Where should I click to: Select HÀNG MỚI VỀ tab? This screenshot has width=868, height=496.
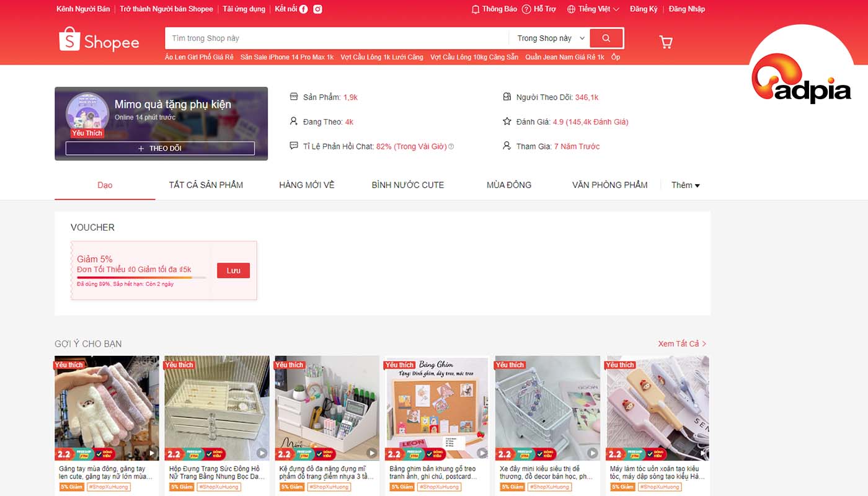click(307, 185)
